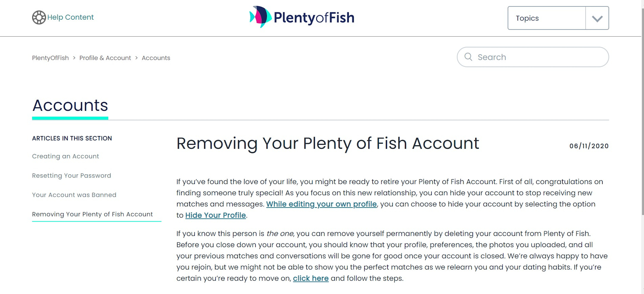
Task: Follow the 'While editing your own profile' link
Action: pyautogui.click(x=321, y=204)
